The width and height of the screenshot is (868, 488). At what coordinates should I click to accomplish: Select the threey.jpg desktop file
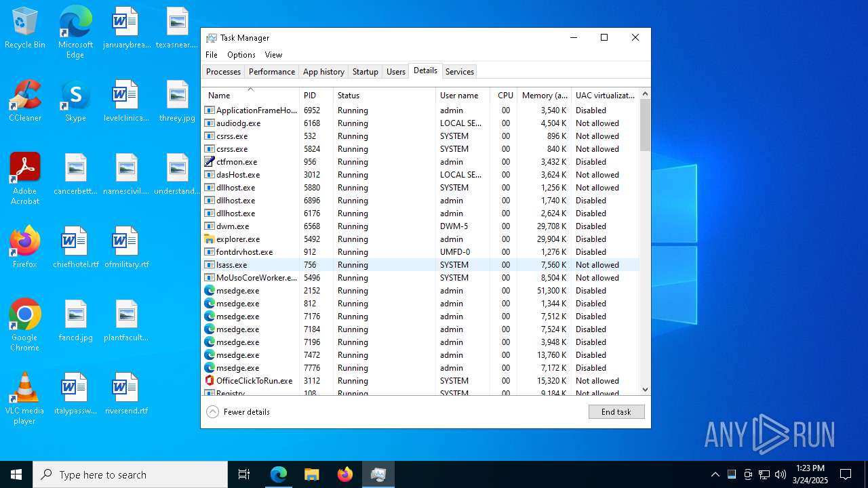pos(177,102)
